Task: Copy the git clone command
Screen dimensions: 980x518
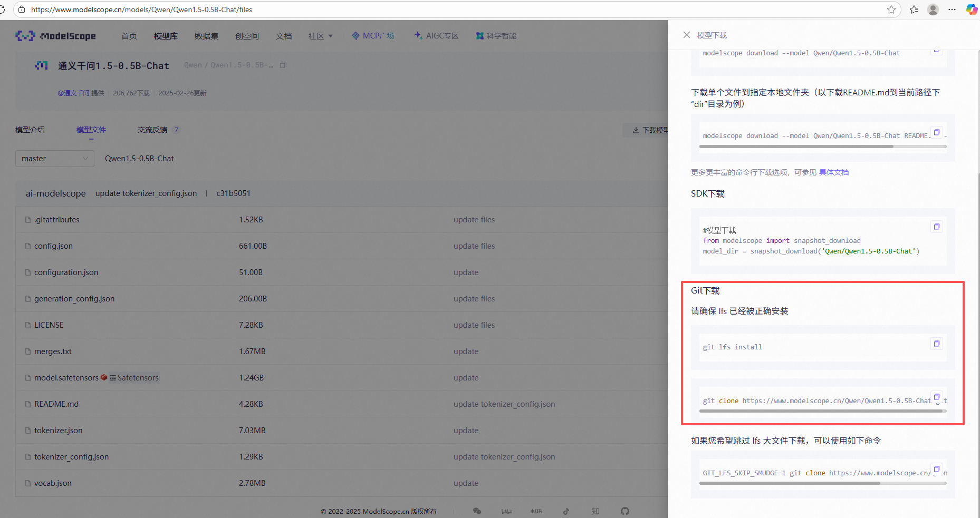Action: (x=936, y=397)
